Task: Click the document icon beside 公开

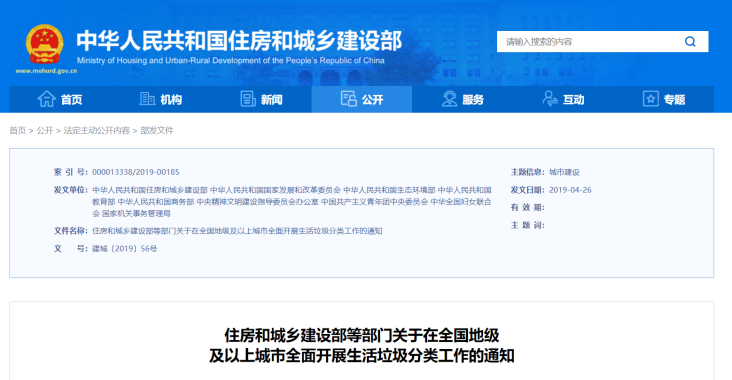Action: [x=348, y=99]
